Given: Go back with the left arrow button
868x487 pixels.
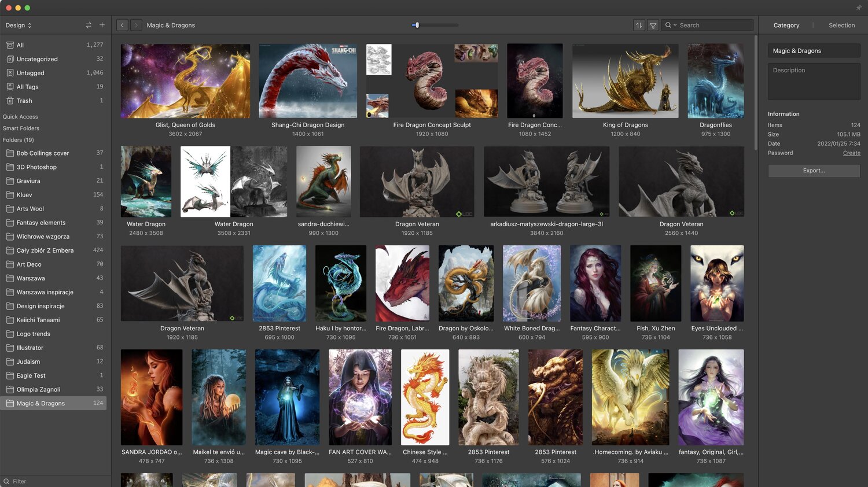Looking at the screenshot, I should [x=122, y=25].
